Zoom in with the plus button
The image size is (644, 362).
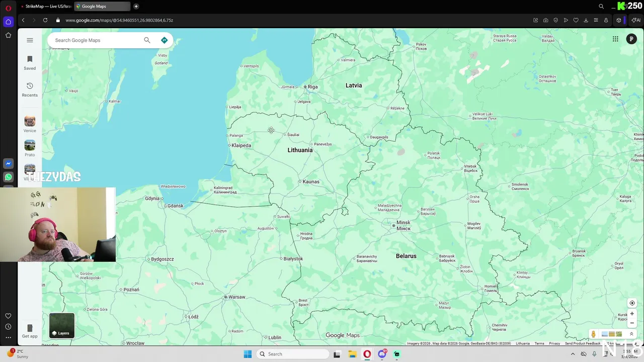632,314
